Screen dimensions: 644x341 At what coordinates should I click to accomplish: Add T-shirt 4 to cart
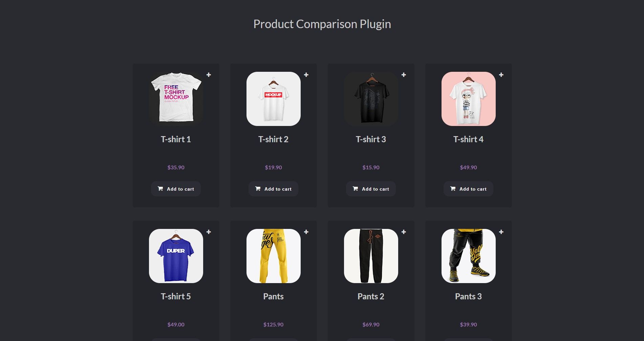(x=468, y=189)
